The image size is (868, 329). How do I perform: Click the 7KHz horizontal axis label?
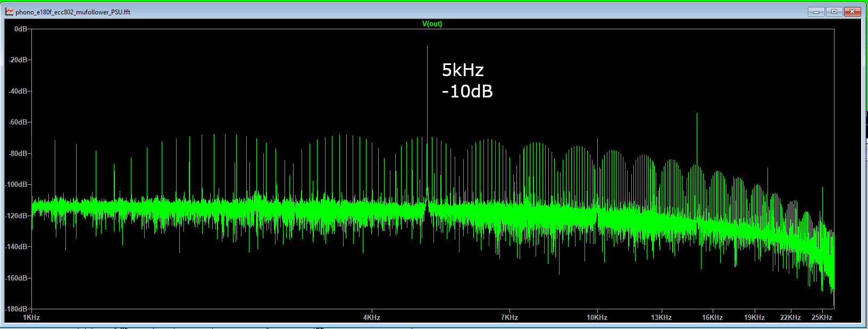coord(510,317)
